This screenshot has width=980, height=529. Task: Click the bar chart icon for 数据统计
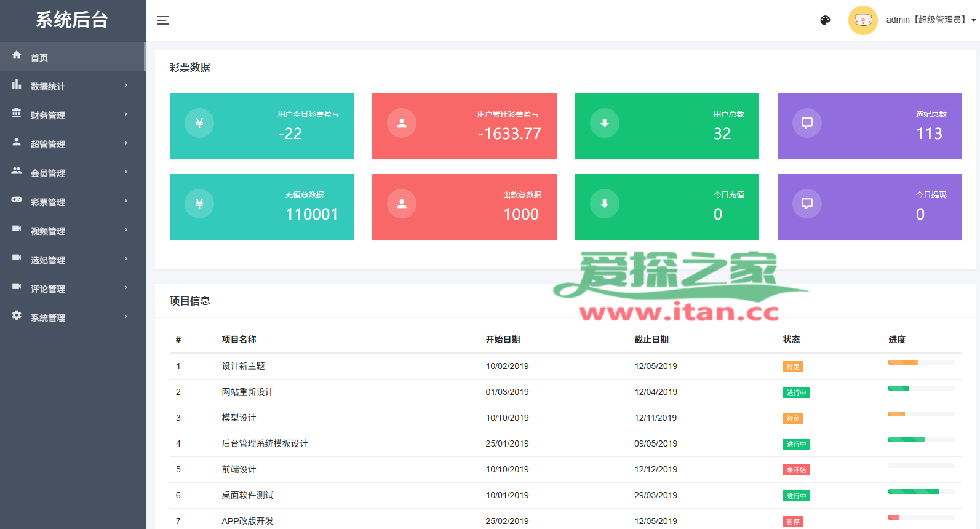(x=17, y=85)
